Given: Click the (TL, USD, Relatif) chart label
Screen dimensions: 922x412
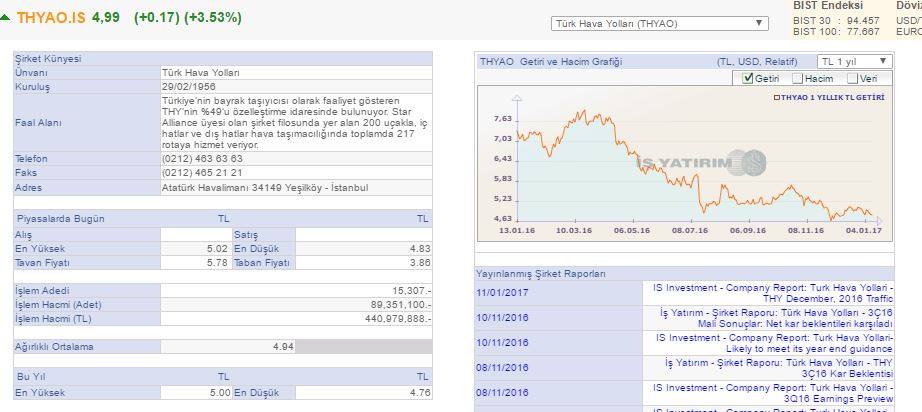Looking at the screenshot, I should tap(757, 62).
